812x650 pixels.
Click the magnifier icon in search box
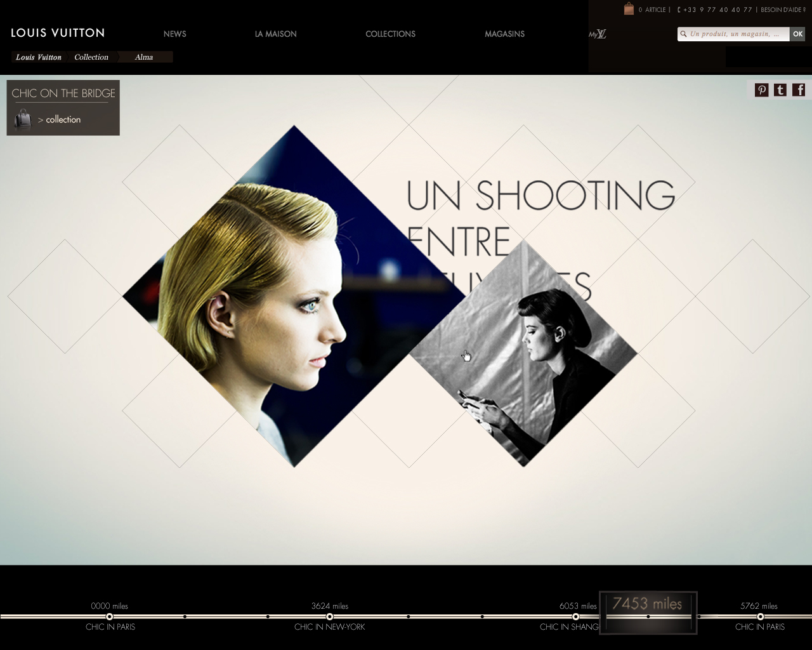pyautogui.click(x=683, y=34)
